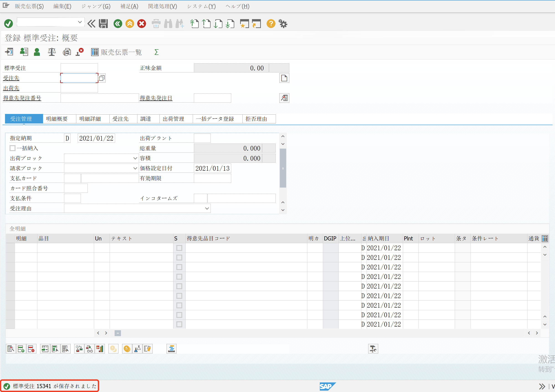Switch to the 明細概要 tab
Screen dimensions: 555x392
[57, 119]
